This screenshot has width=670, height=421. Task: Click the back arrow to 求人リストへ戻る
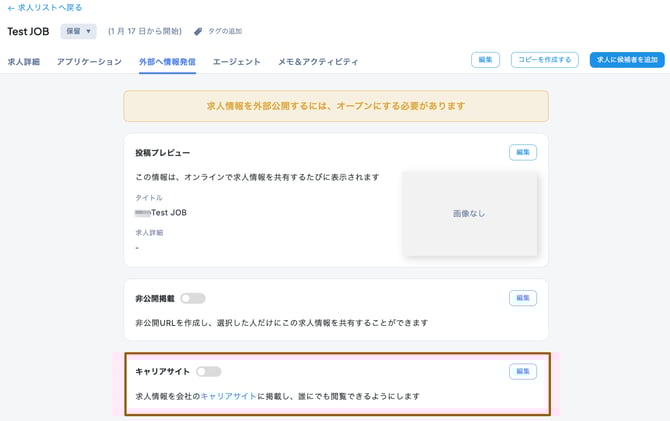coord(11,8)
